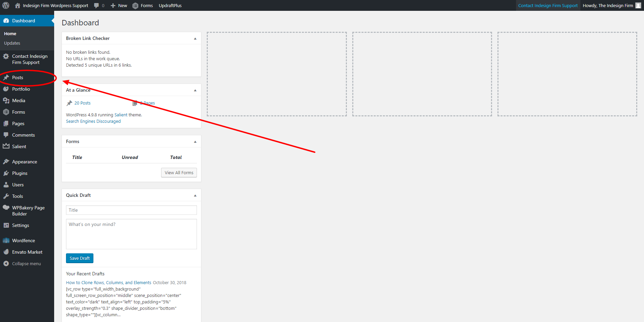Open the Updates submenu item
Viewport: 644px width, 322px height.
click(x=12, y=43)
